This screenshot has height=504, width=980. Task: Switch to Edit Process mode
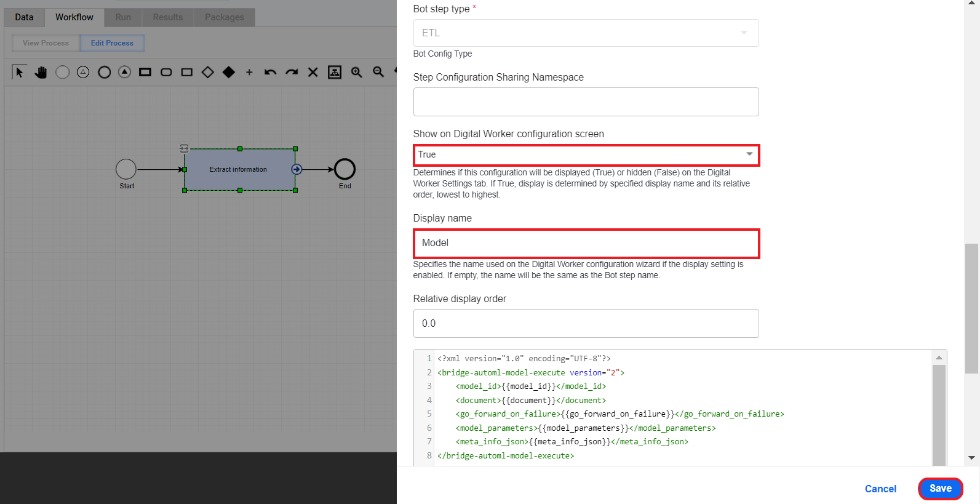tap(112, 43)
